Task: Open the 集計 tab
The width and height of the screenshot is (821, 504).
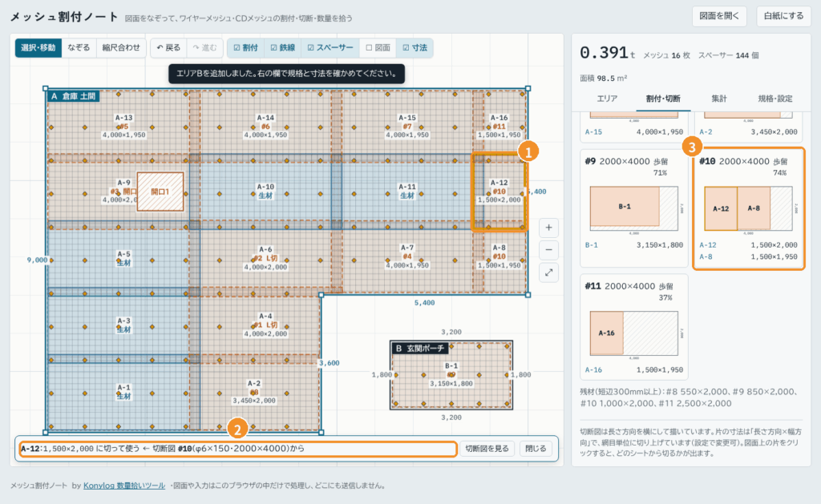Action: (x=719, y=99)
